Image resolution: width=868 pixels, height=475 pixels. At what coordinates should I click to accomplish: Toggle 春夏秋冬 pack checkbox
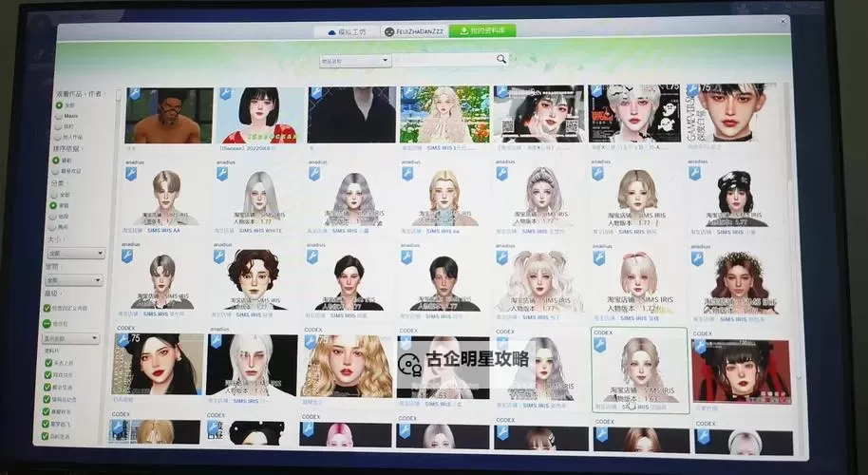point(47,411)
